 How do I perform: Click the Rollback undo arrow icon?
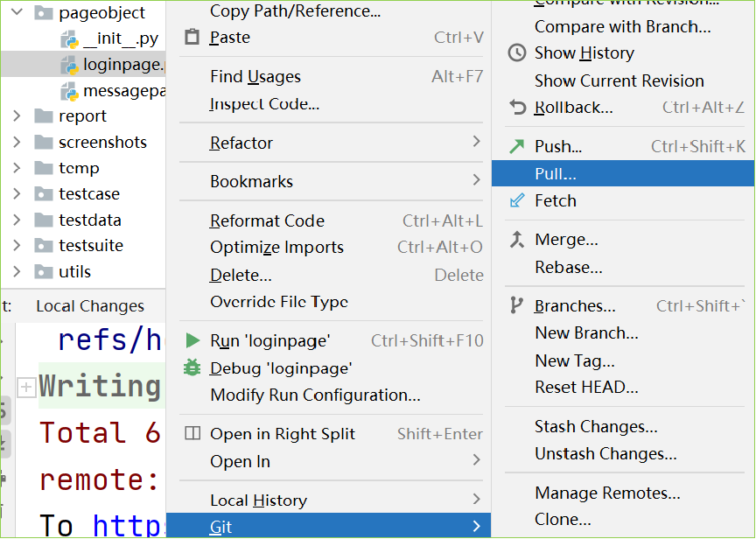click(517, 107)
